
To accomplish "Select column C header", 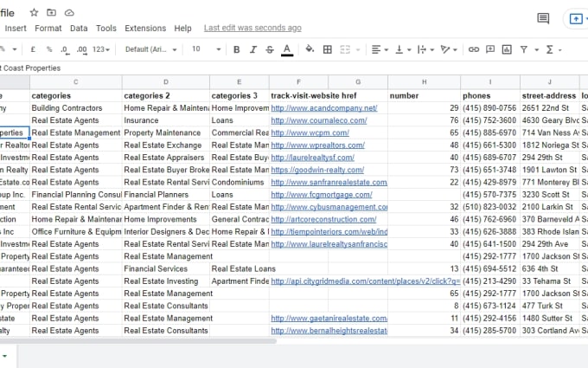I will pos(76,82).
